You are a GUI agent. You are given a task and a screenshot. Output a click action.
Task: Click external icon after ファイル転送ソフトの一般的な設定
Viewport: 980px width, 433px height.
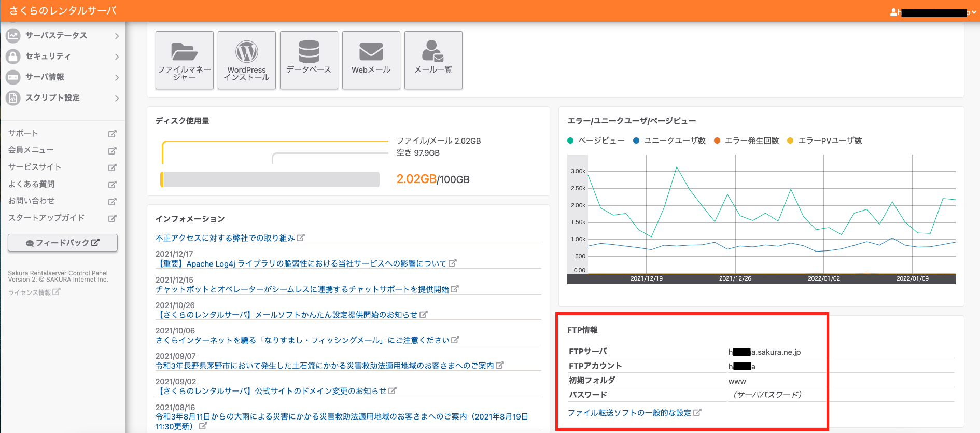697,412
